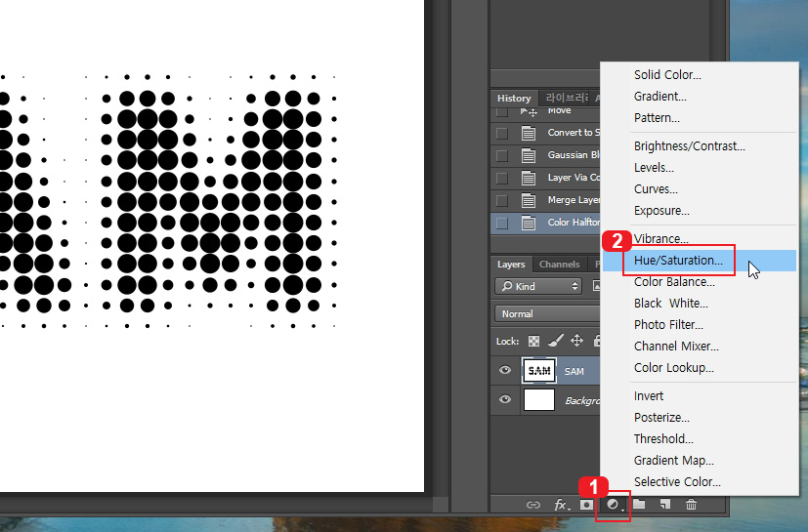This screenshot has height=532, width=808.
Task: Click the link layers icon
Action: [x=533, y=505]
